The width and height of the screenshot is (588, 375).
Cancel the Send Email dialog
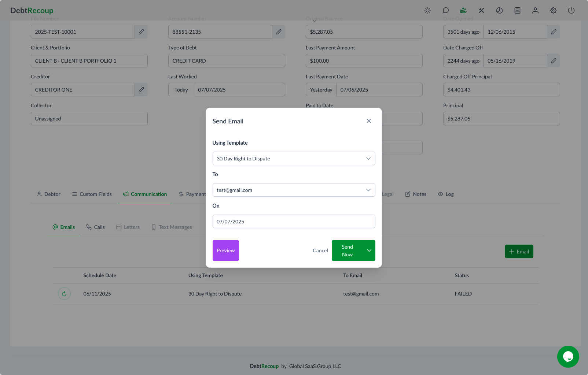click(320, 250)
